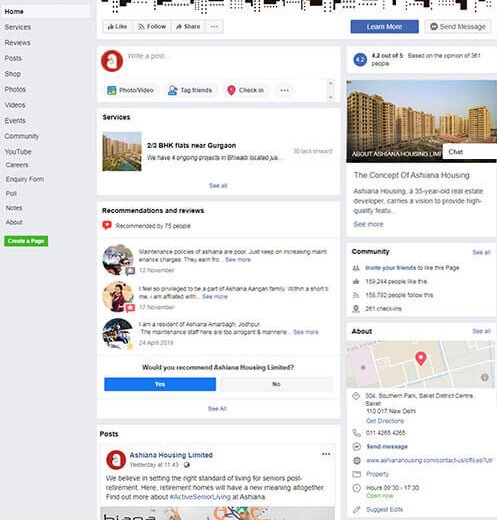
Task: Select Posts in the left sidebar
Action: tap(13, 58)
